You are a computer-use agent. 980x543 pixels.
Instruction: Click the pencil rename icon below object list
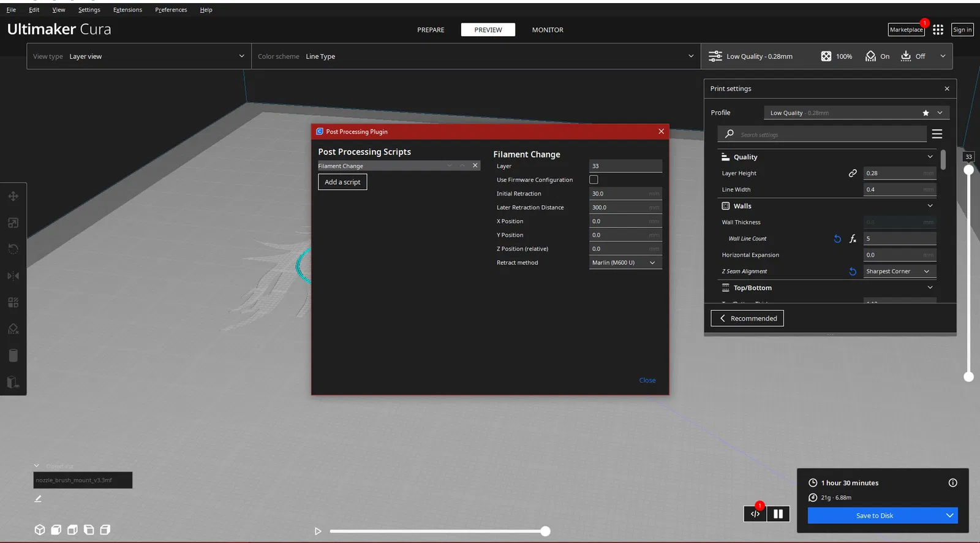pyautogui.click(x=38, y=499)
